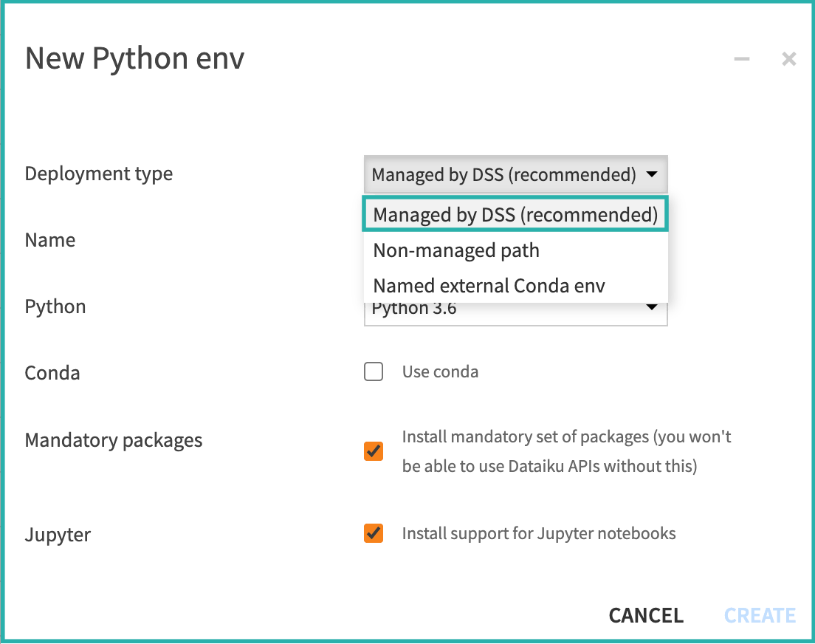Click the "Mandatory packages" row label
815x644 pixels.
pos(114,441)
